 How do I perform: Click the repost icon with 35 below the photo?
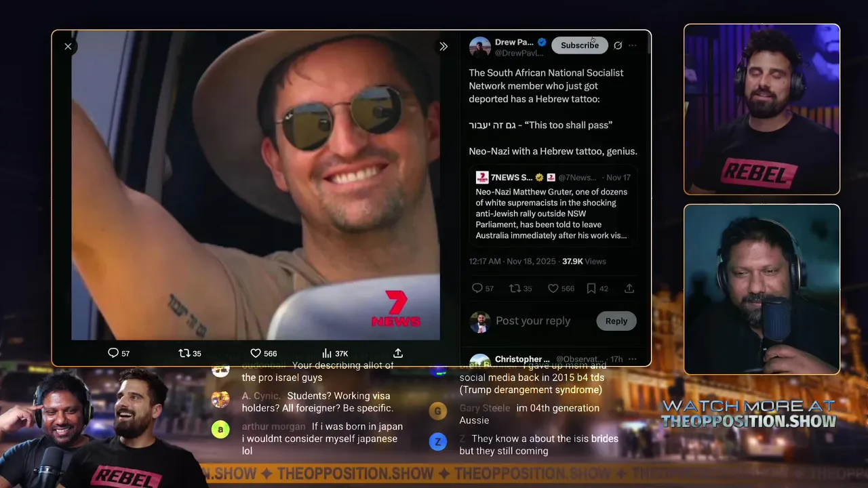click(184, 353)
